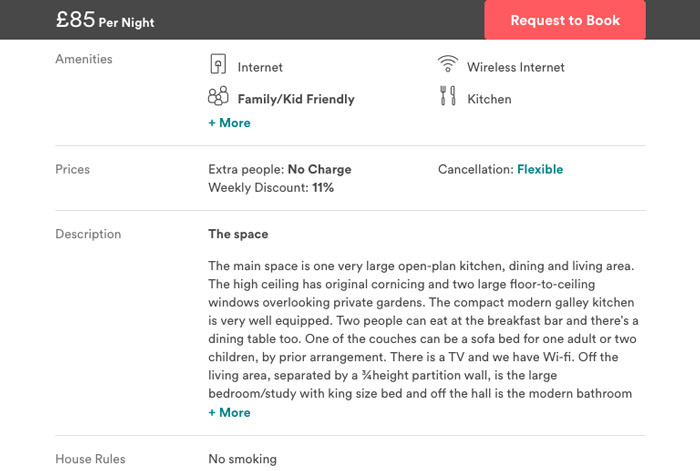Viewport: 700px width, 471px height.
Task: Click the Request to Book button
Action: [565, 20]
